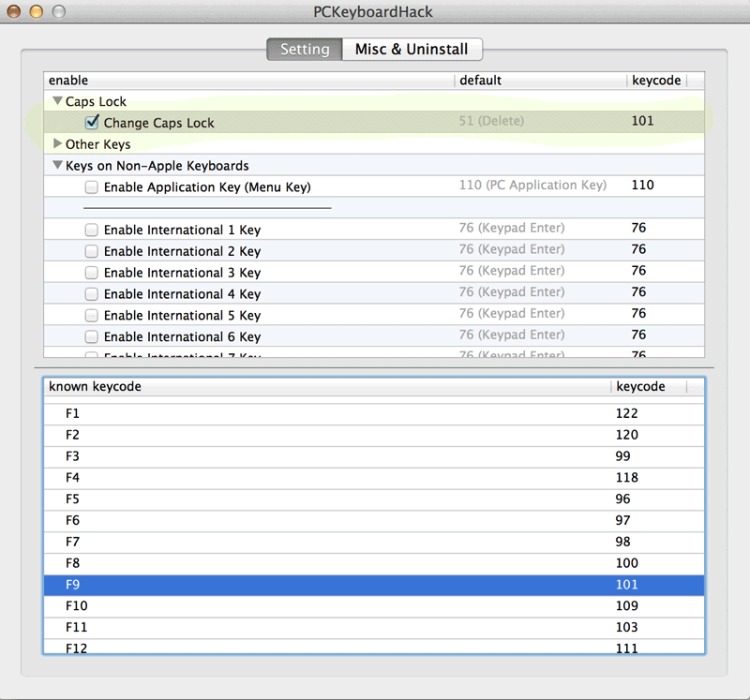Switch to the Setting tab
The image size is (750, 700).
305,50
